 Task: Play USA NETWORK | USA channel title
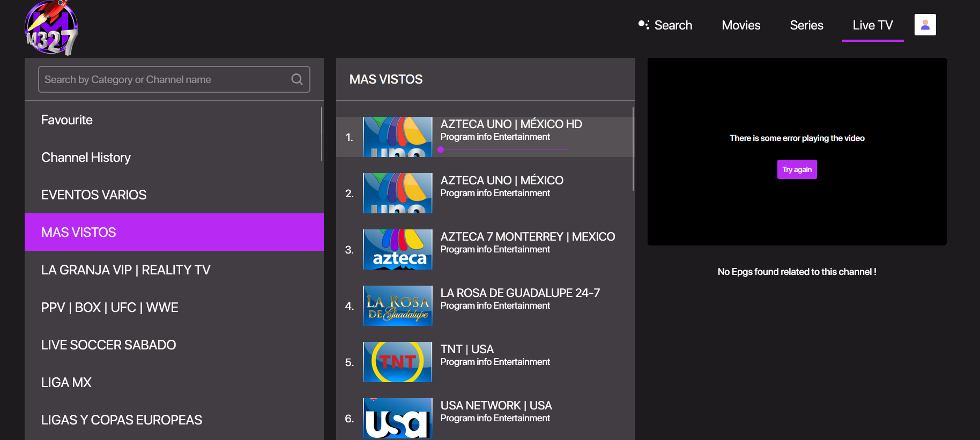496,405
